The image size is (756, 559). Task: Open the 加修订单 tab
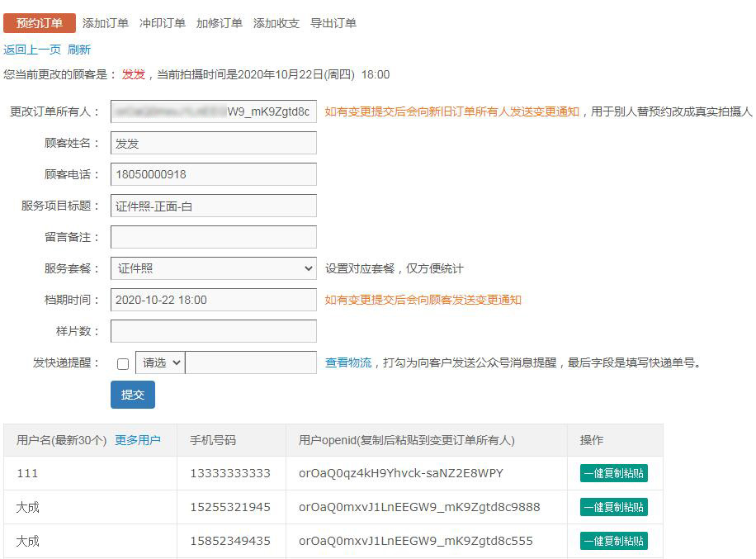(x=220, y=23)
